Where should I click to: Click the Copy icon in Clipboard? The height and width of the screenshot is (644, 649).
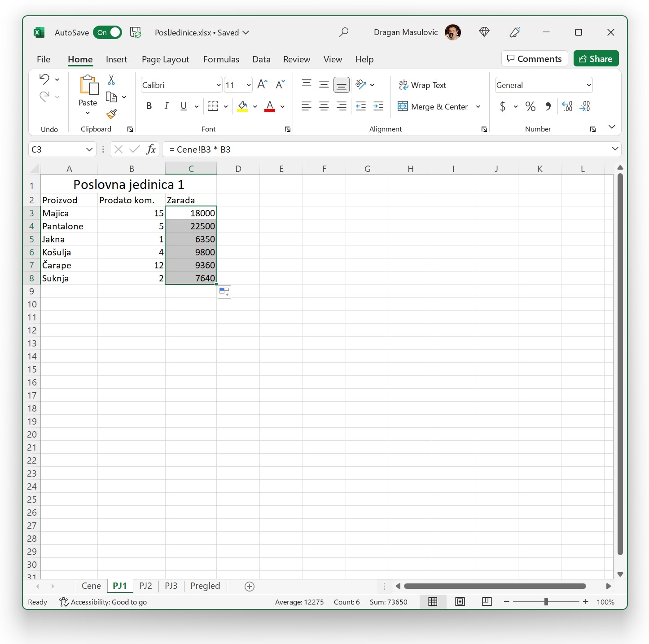click(x=111, y=97)
